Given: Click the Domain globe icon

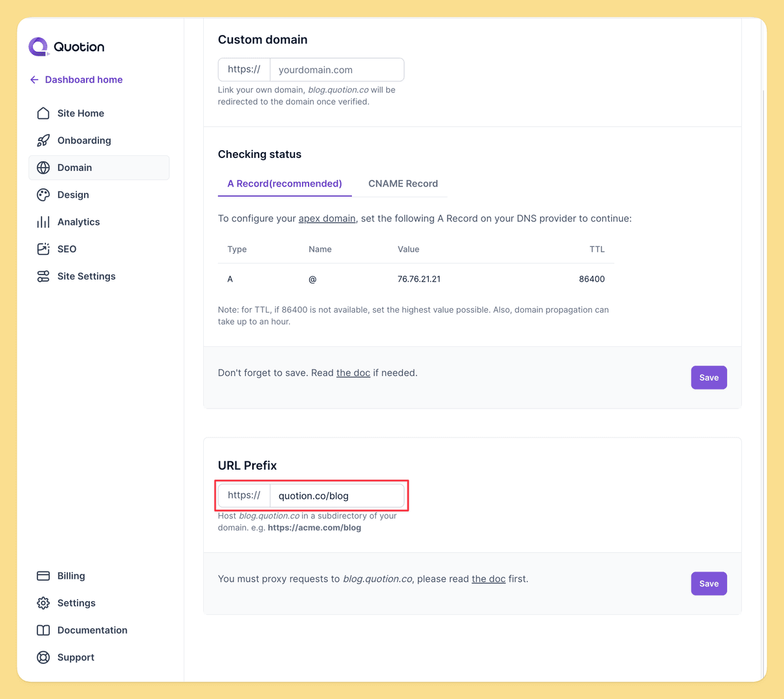Looking at the screenshot, I should click(43, 168).
